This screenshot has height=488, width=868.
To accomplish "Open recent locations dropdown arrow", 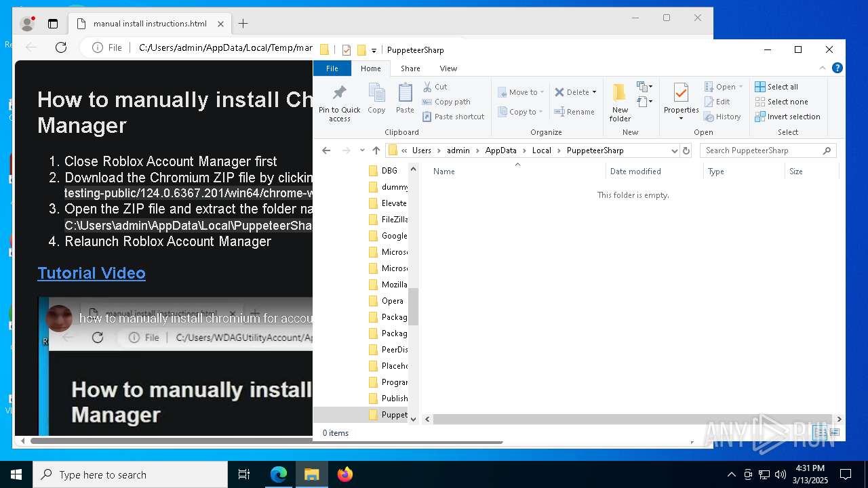I will 362,150.
